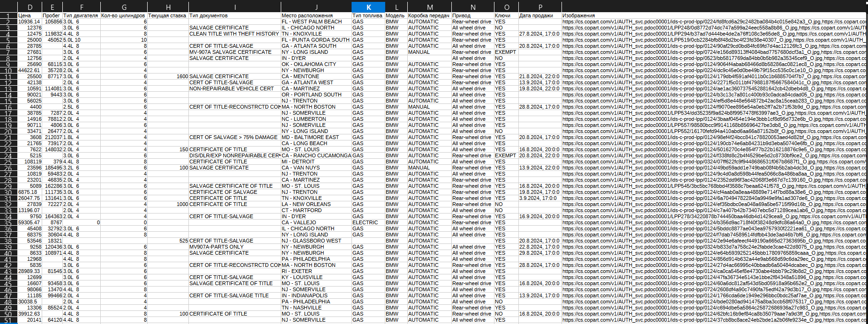Click the 'Тип топлива' header cell
This screenshot has width=868, height=324.
(x=368, y=15)
